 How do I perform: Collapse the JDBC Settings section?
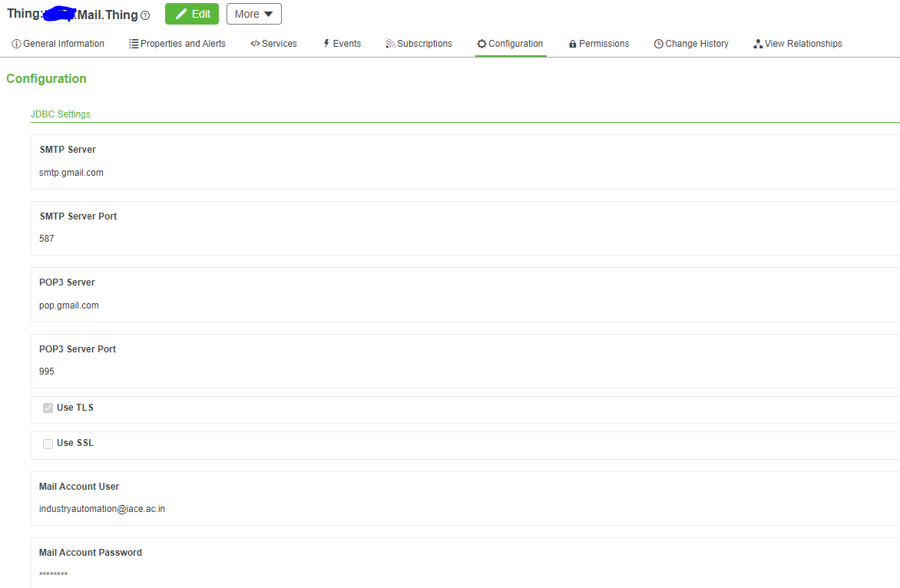60,114
